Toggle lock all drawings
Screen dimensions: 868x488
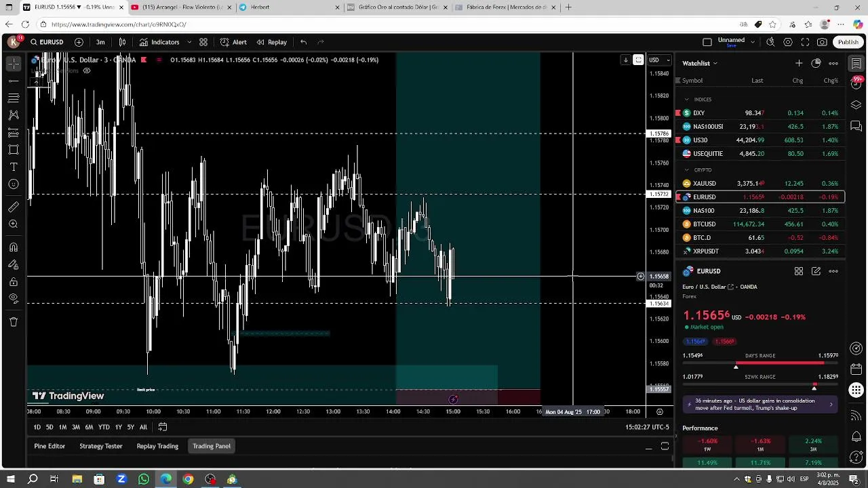tap(14, 281)
